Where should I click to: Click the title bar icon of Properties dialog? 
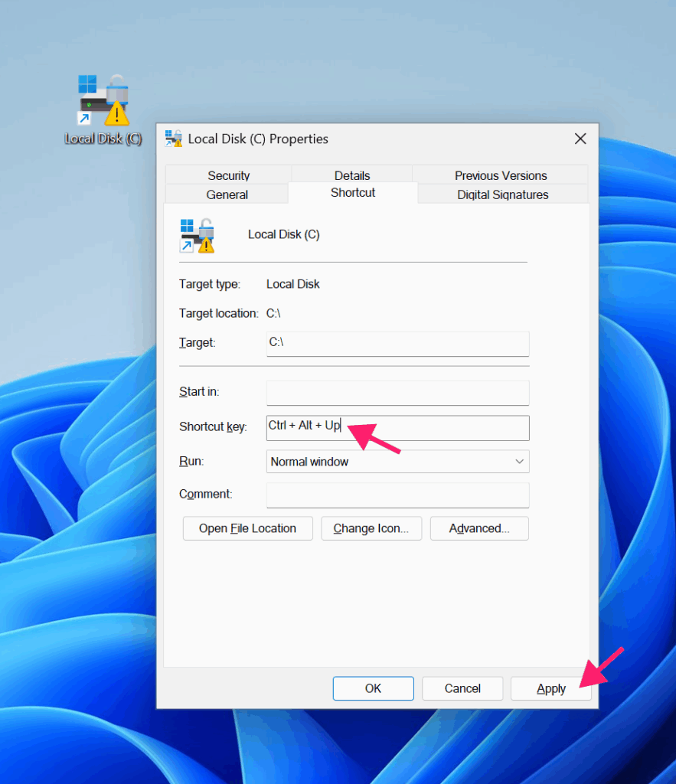[x=174, y=139]
